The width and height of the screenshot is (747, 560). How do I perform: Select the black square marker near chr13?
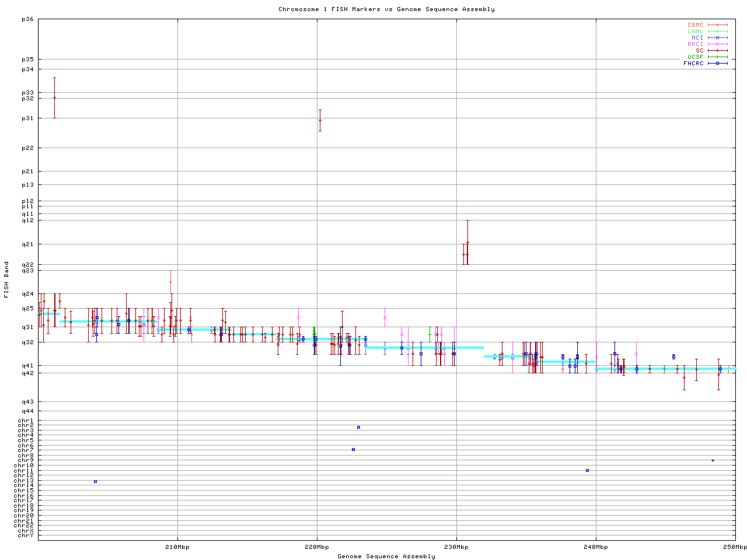click(96, 481)
